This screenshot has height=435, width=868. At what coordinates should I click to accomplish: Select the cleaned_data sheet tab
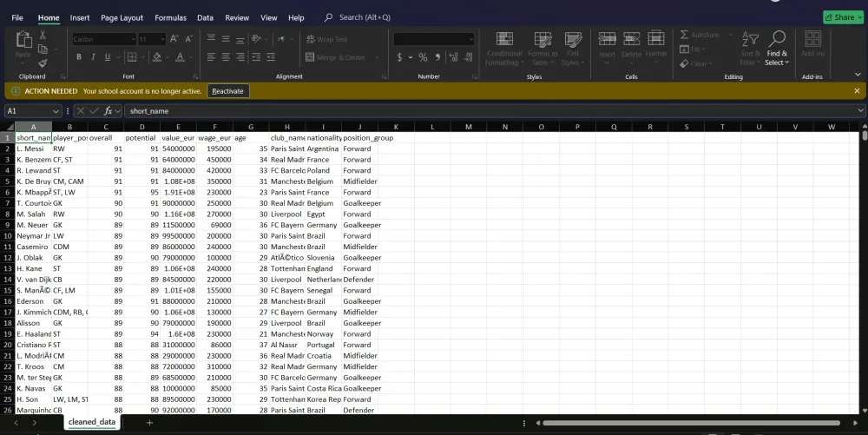point(92,422)
